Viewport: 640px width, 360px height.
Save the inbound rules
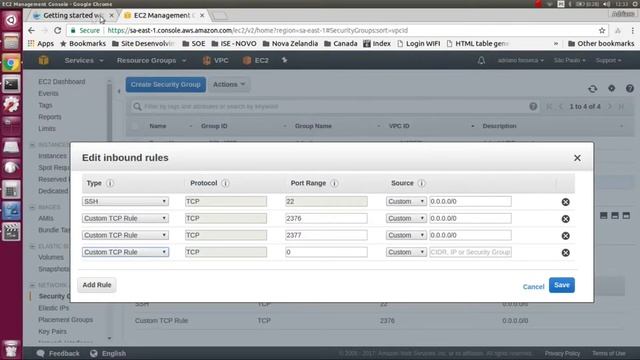coord(562,285)
